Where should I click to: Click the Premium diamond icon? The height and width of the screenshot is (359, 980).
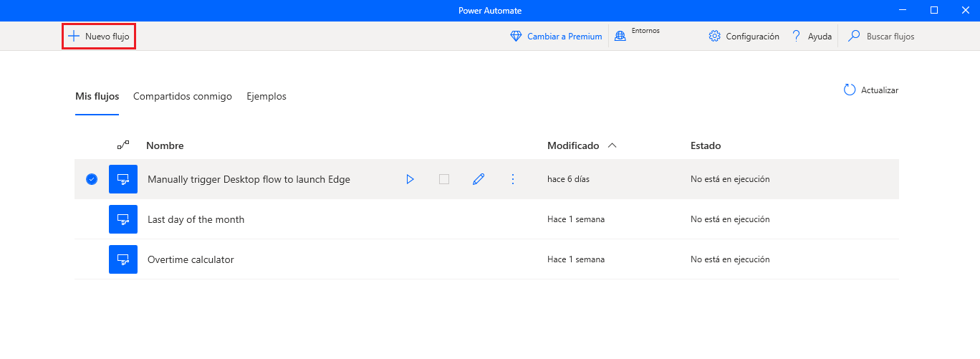516,37
